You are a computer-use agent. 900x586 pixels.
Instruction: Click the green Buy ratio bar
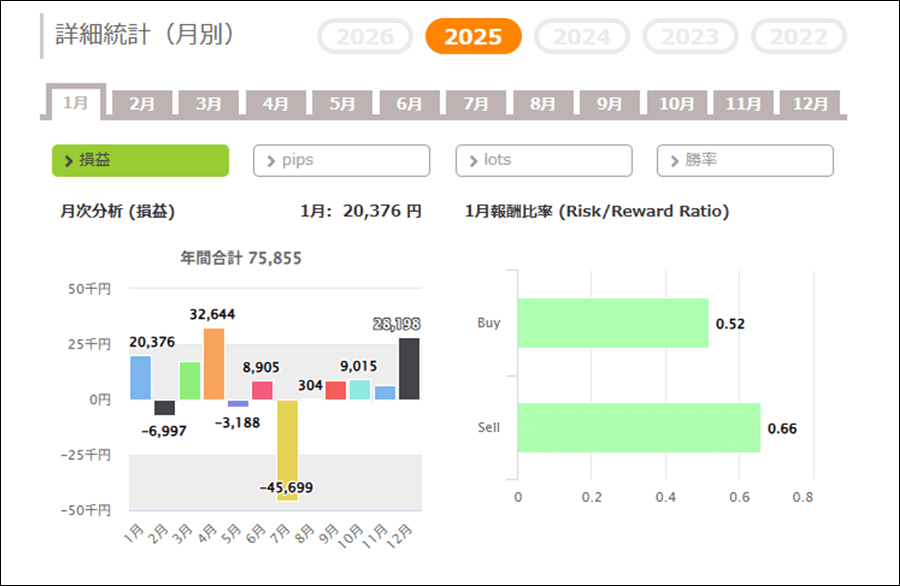coord(612,323)
